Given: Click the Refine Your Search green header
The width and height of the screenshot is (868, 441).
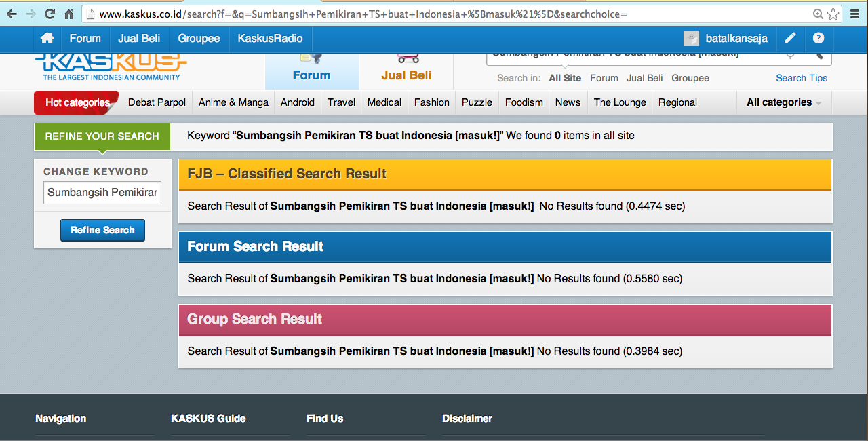Looking at the screenshot, I should 102,136.
